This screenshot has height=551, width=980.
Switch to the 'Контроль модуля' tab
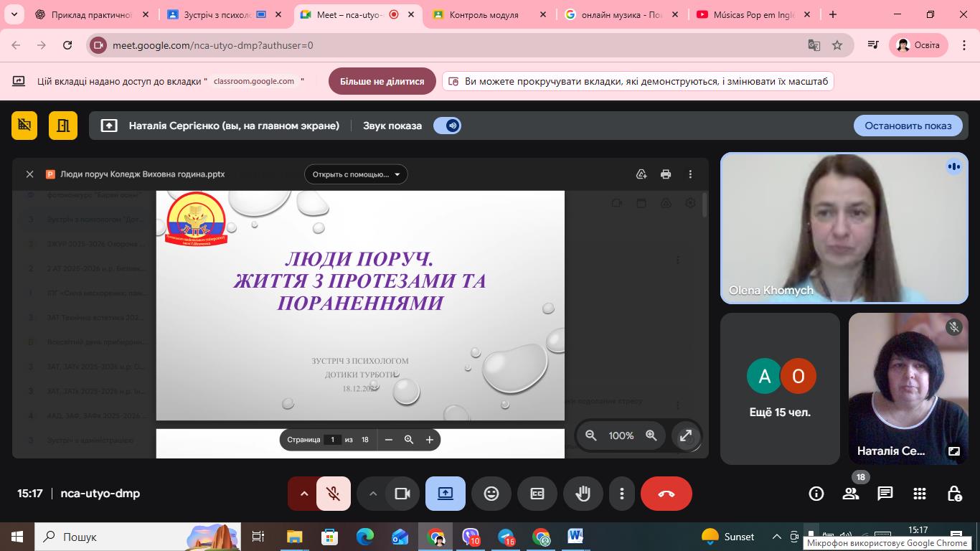(484, 14)
